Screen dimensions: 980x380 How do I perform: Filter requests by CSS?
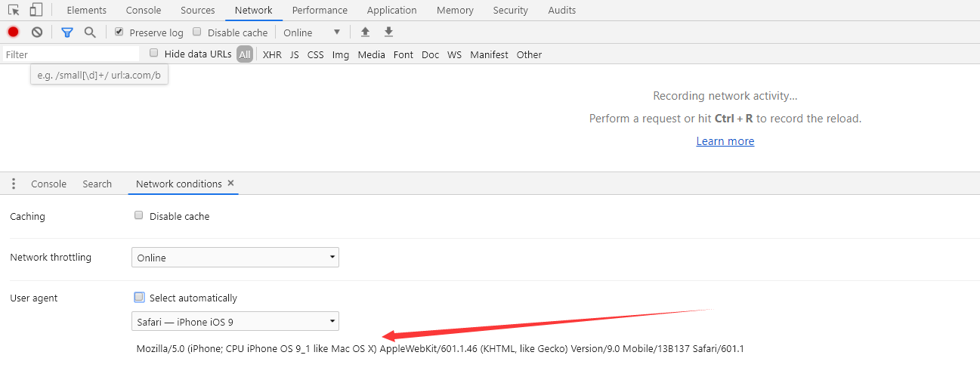tap(316, 54)
